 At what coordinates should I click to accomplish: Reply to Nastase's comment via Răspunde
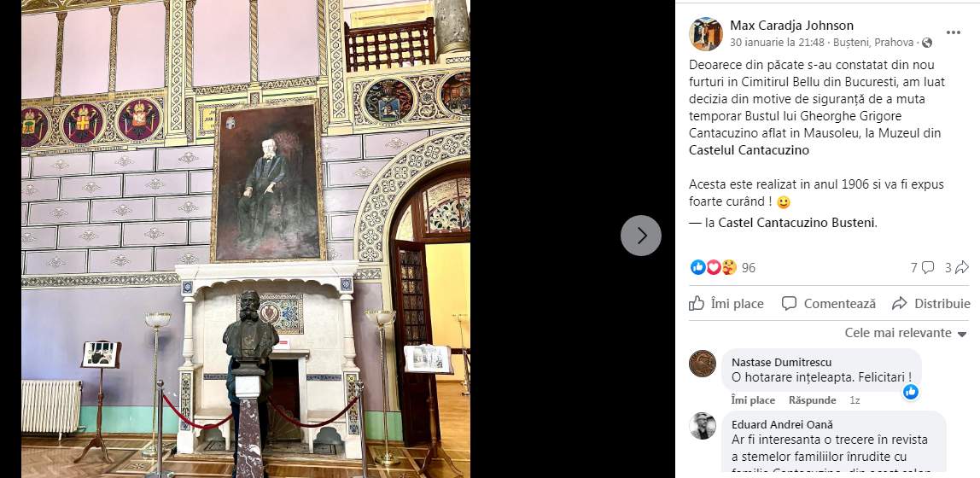813,399
